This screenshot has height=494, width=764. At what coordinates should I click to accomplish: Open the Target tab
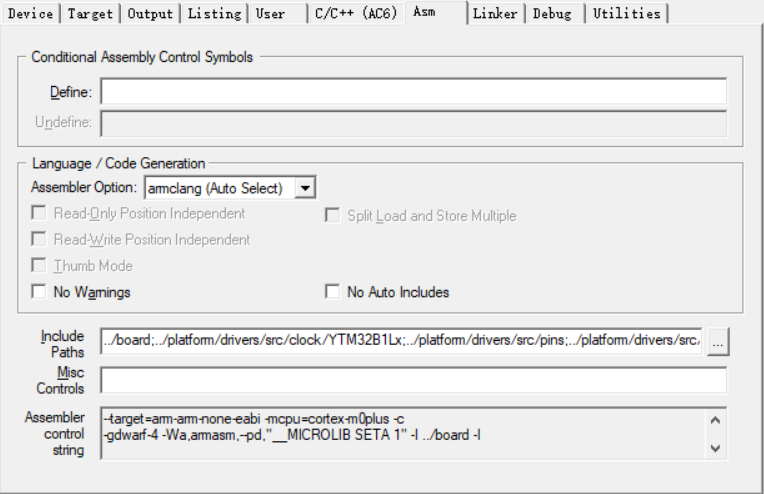click(91, 14)
